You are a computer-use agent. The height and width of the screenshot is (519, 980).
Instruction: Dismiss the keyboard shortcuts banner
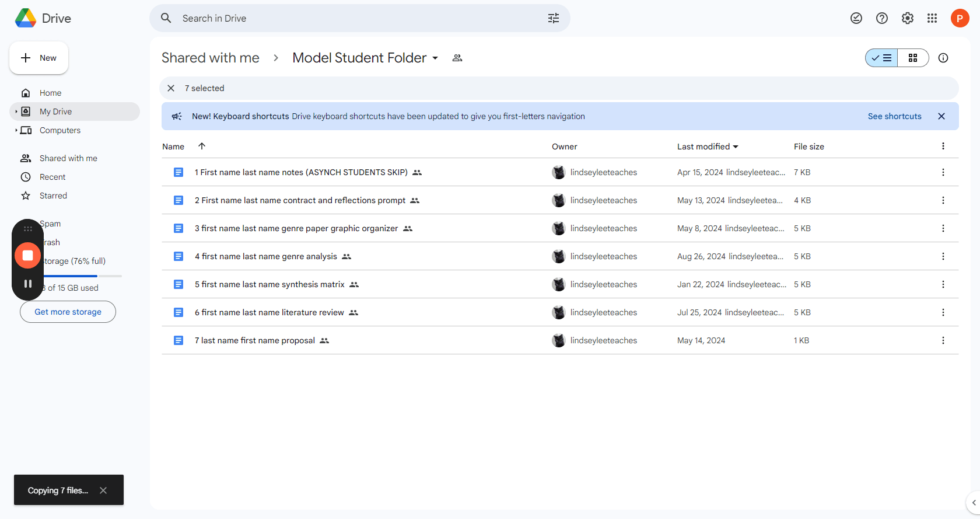[942, 116]
